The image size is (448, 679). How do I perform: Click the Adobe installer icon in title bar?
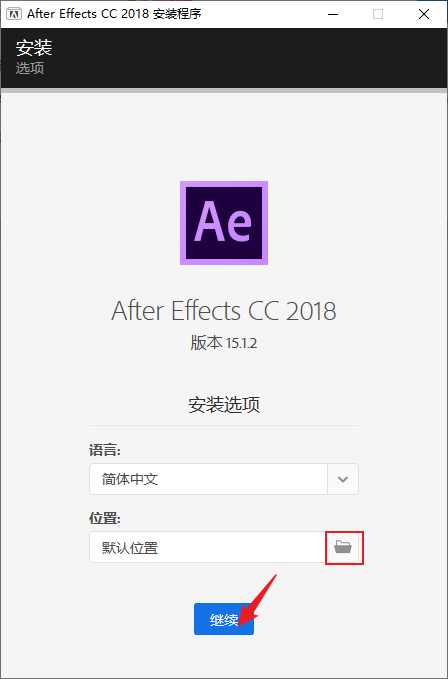pos(14,14)
